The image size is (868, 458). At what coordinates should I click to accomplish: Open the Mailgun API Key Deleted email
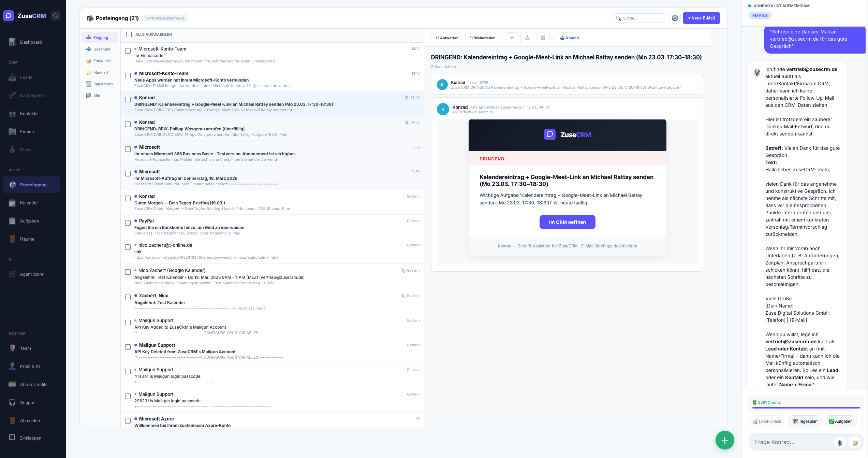pos(272,351)
